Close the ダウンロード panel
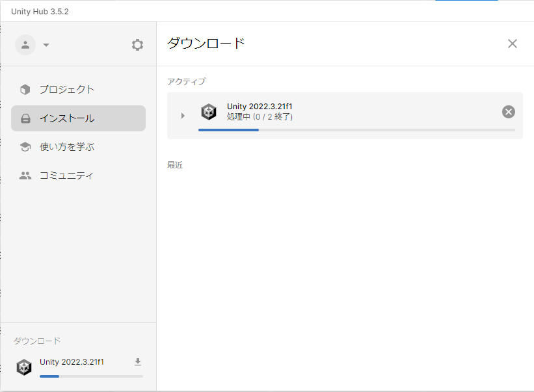Viewport: 534px width, 392px height. click(x=512, y=44)
